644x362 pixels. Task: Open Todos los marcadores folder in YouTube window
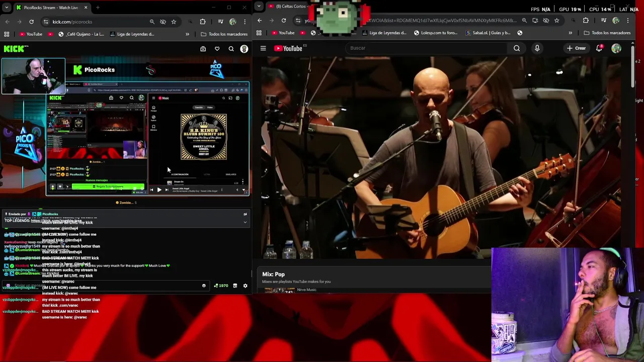click(607, 33)
